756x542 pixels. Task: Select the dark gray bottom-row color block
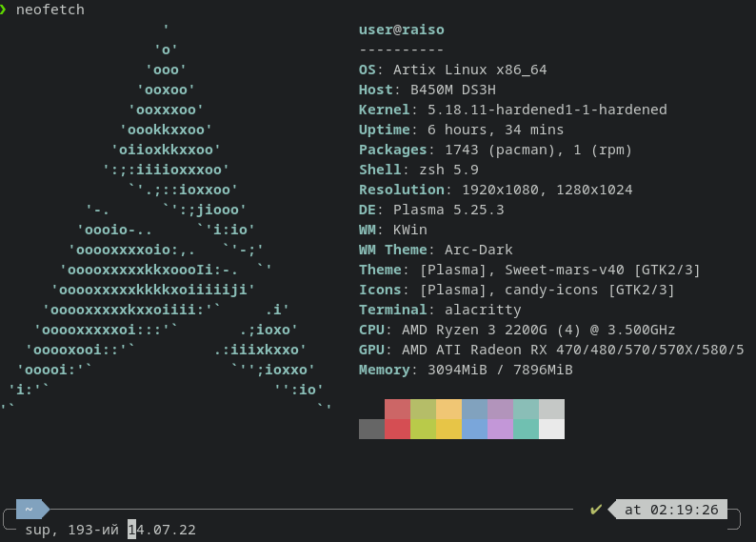[x=371, y=430]
